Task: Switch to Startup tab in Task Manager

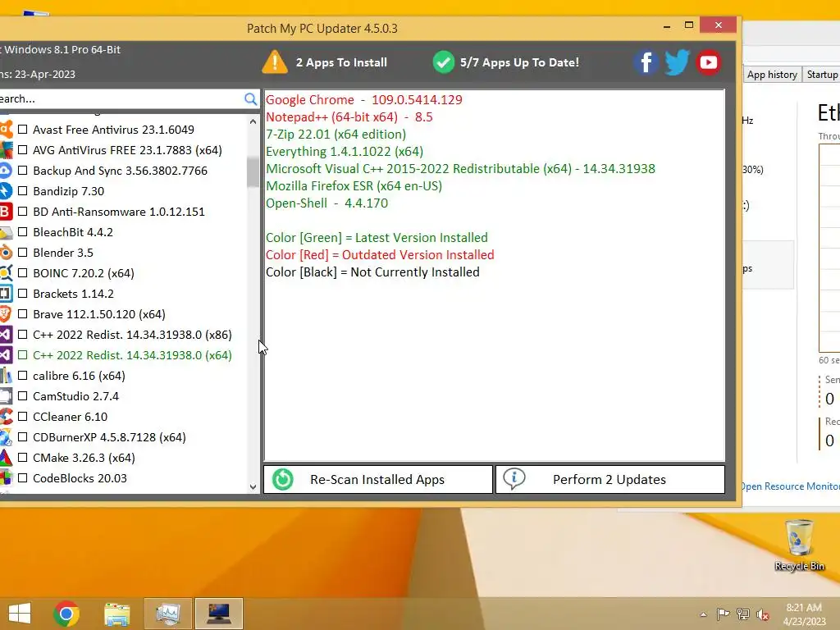Action: [x=822, y=75]
